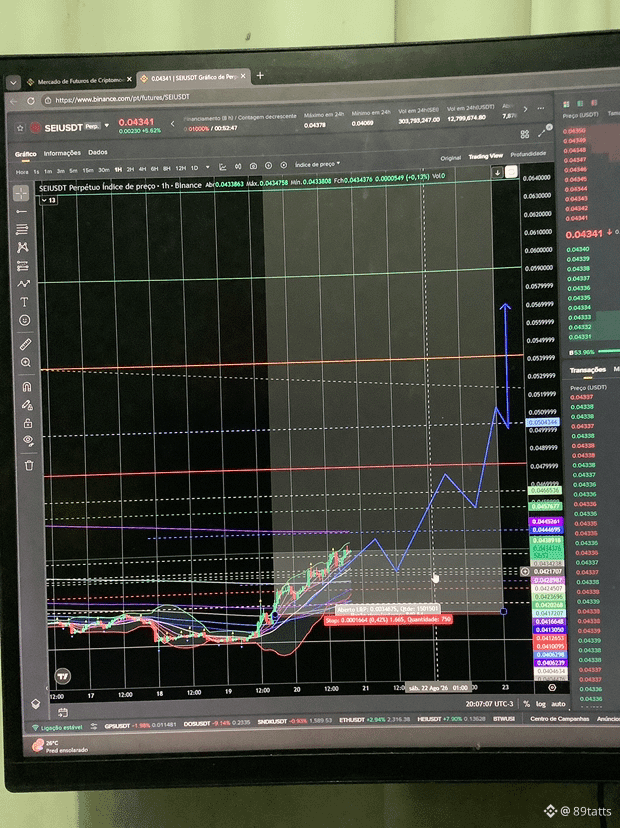Toggle the magnet snap mode
Screen dimensions: 620x828
click(27, 387)
